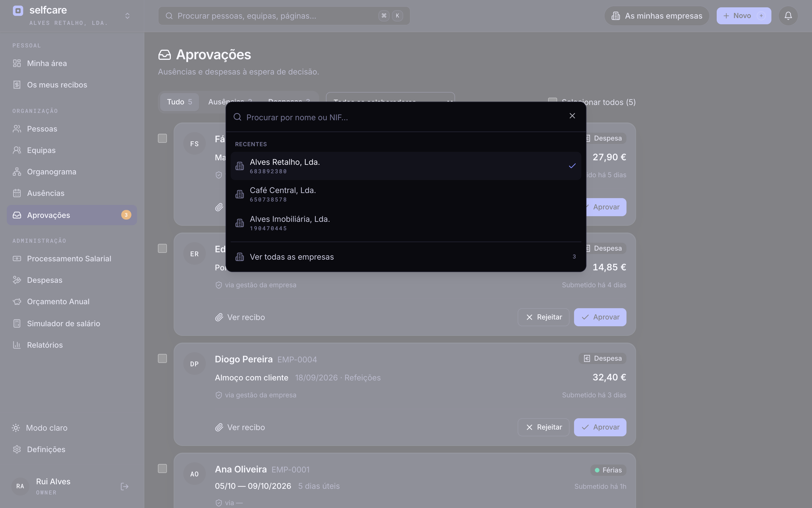Focus the Procurar pessoas search field
Image resolution: width=812 pixels, height=508 pixels.
pyautogui.click(x=284, y=16)
